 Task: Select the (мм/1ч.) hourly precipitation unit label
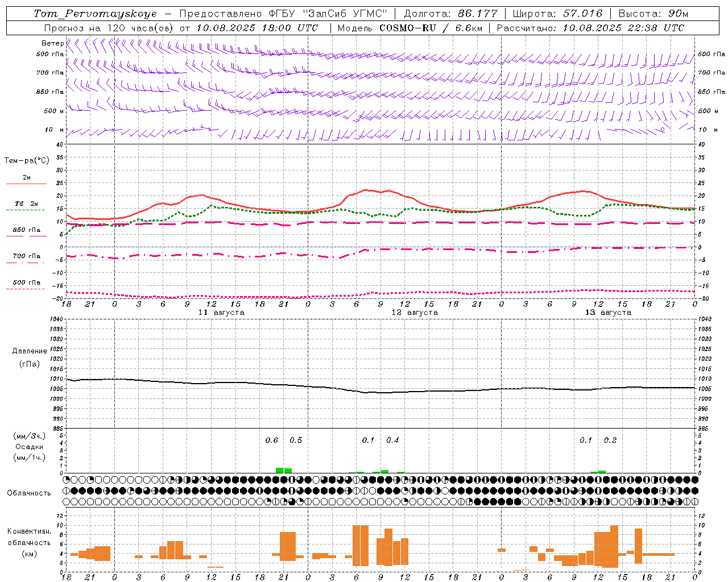tap(30, 458)
